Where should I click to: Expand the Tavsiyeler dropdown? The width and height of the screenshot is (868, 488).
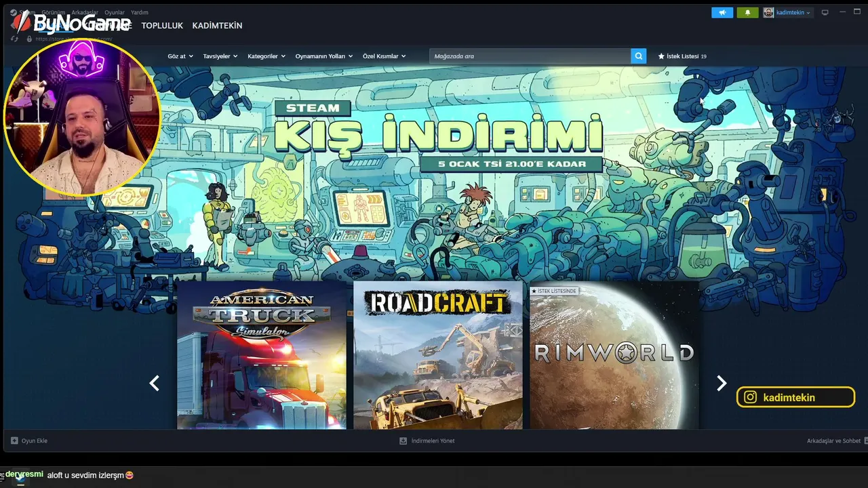click(220, 56)
